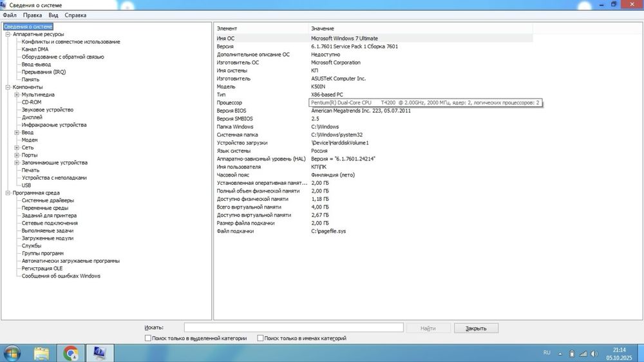Expand the Сеть tree node

pyautogui.click(x=17, y=148)
